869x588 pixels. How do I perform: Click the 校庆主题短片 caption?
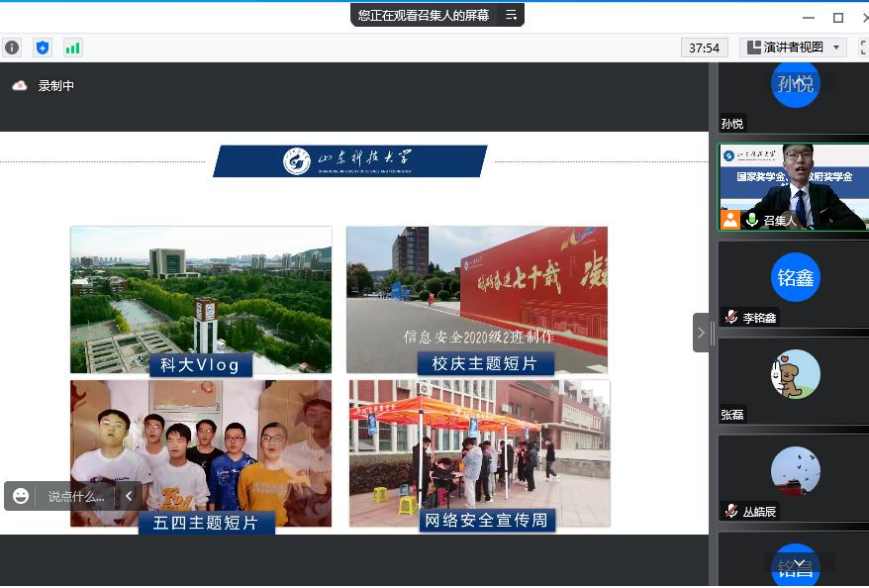tap(485, 363)
